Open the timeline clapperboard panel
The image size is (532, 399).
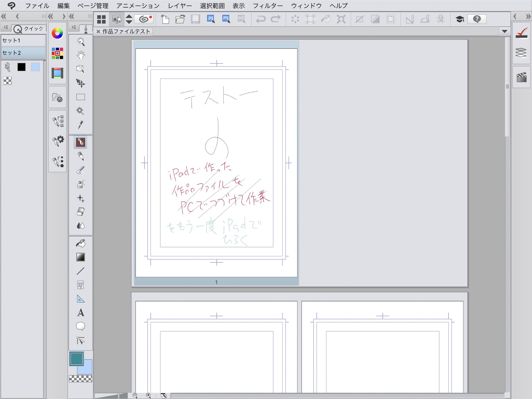[521, 77]
